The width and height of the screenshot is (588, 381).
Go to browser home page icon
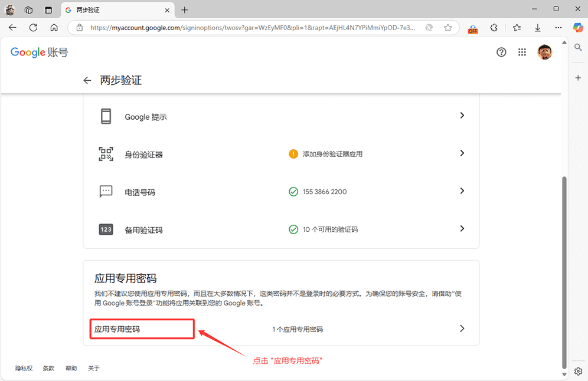coord(54,27)
